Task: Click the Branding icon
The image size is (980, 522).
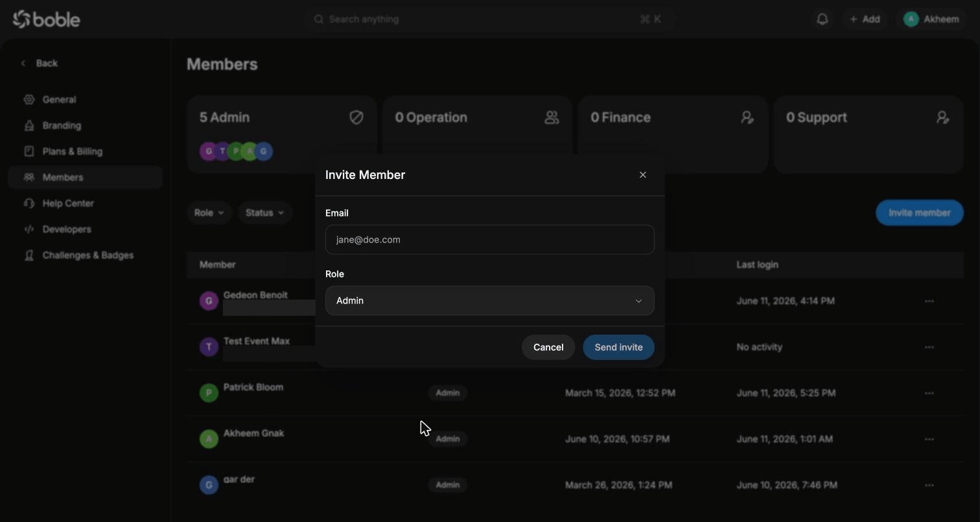Action: [29, 126]
